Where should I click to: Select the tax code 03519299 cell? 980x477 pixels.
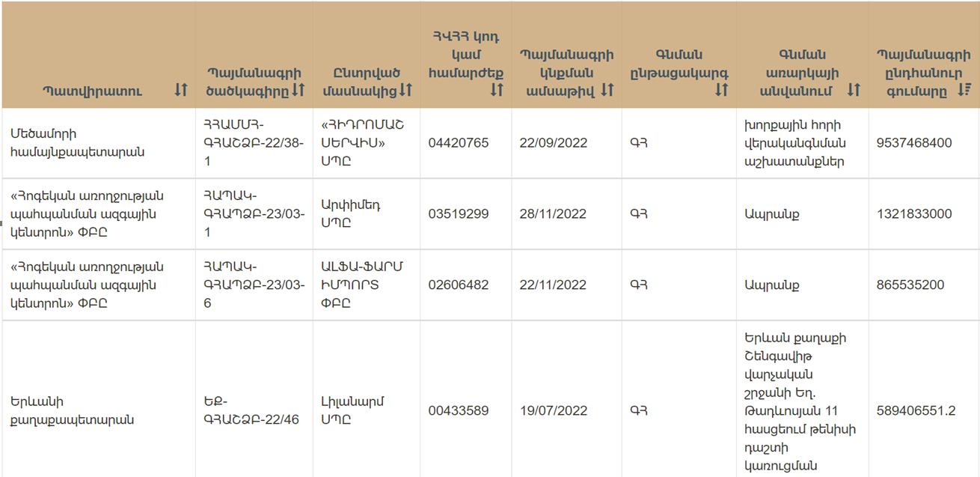coord(466,214)
